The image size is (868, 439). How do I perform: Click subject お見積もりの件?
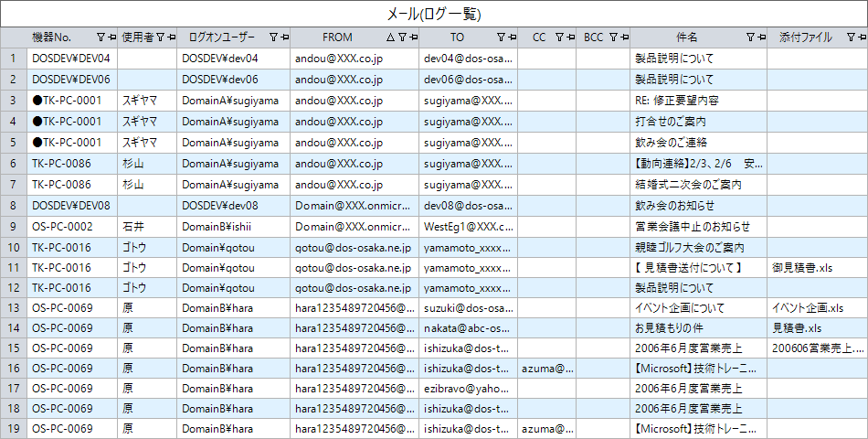point(699,328)
